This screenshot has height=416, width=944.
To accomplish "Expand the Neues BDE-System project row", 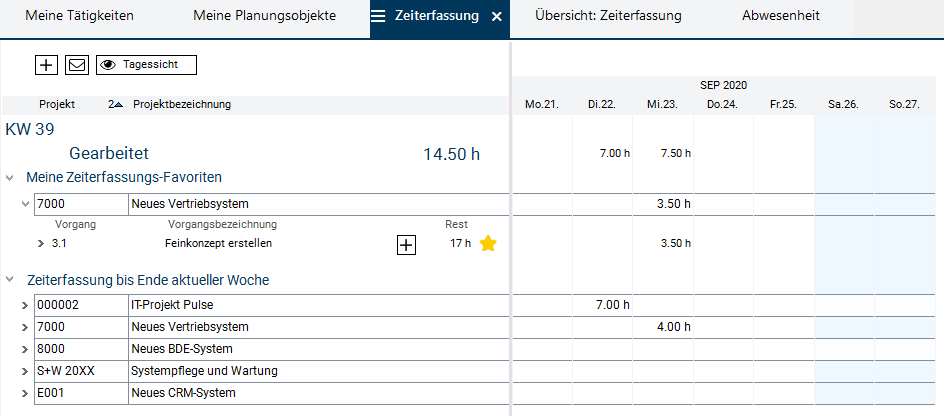I will pos(25,349).
